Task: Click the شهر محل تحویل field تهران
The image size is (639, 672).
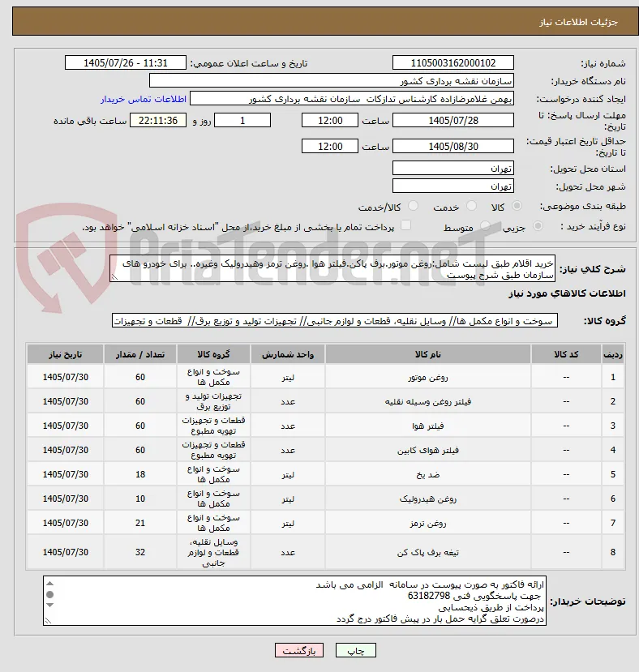Action: tap(452, 186)
